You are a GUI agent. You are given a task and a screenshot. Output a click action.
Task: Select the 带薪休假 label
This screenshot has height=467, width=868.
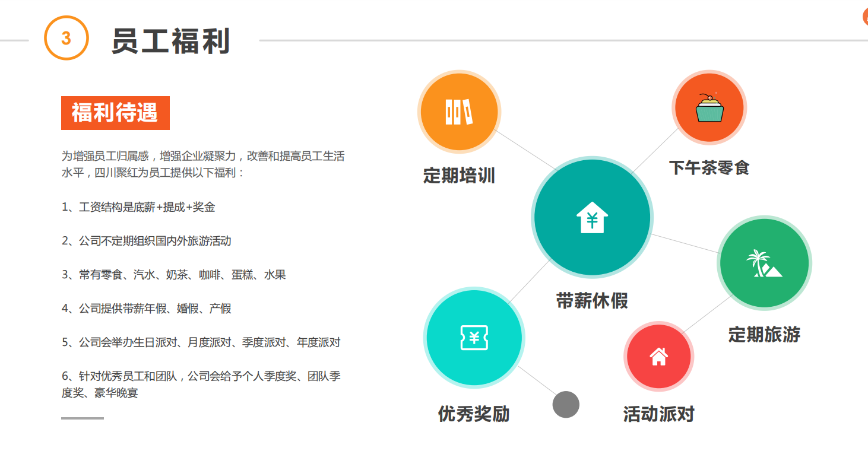[x=591, y=301]
